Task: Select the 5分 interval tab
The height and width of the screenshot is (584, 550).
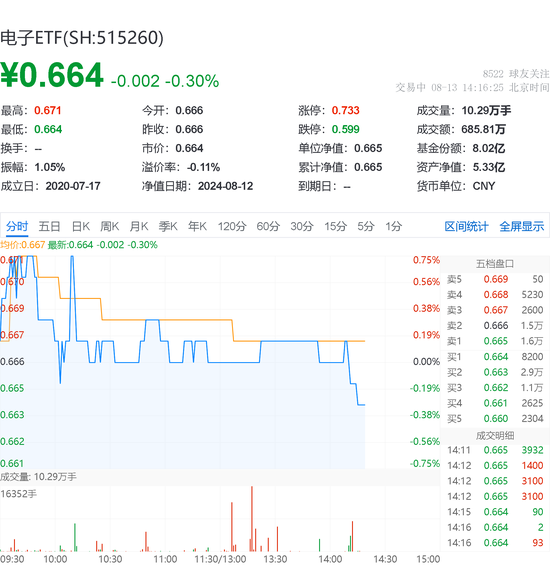Action: 366,226
